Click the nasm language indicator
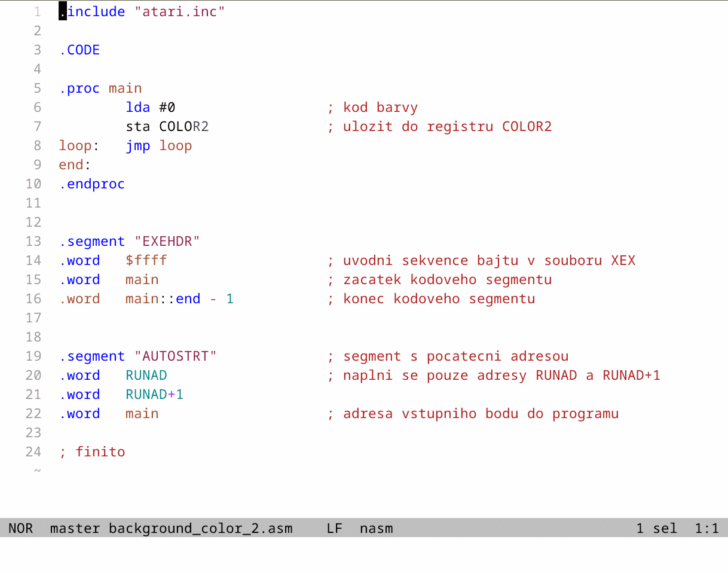Viewport: 728px width, 573px height. pos(377,528)
